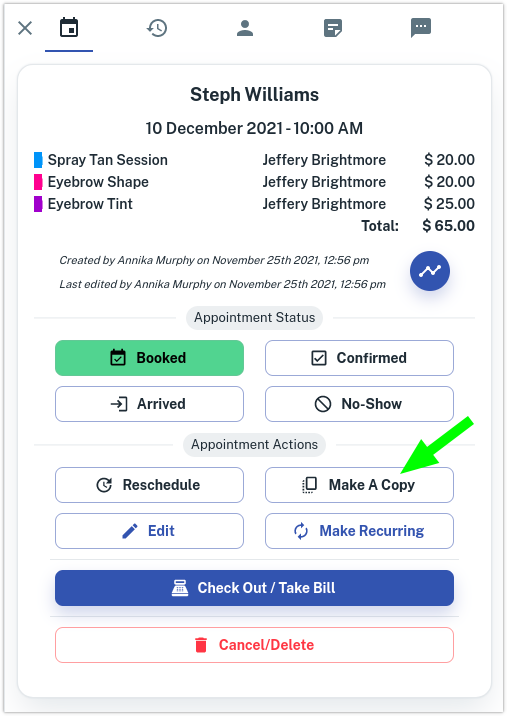The height and width of the screenshot is (716, 507).
Task: Click the Make Recurring button
Action: tap(359, 531)
